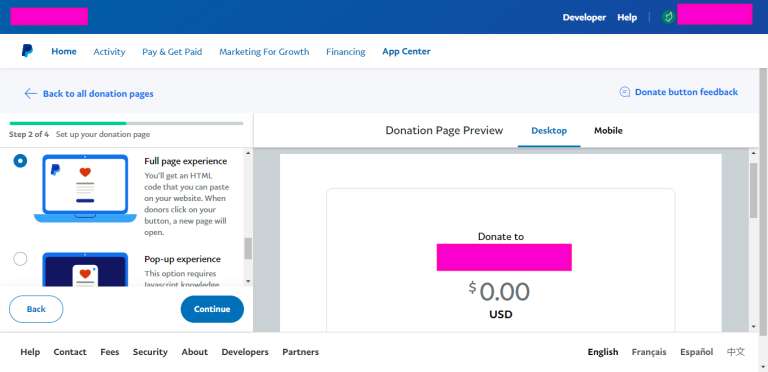Select English language
The height and width of the screenshot is (372, 768).
[x=603, y=352]
